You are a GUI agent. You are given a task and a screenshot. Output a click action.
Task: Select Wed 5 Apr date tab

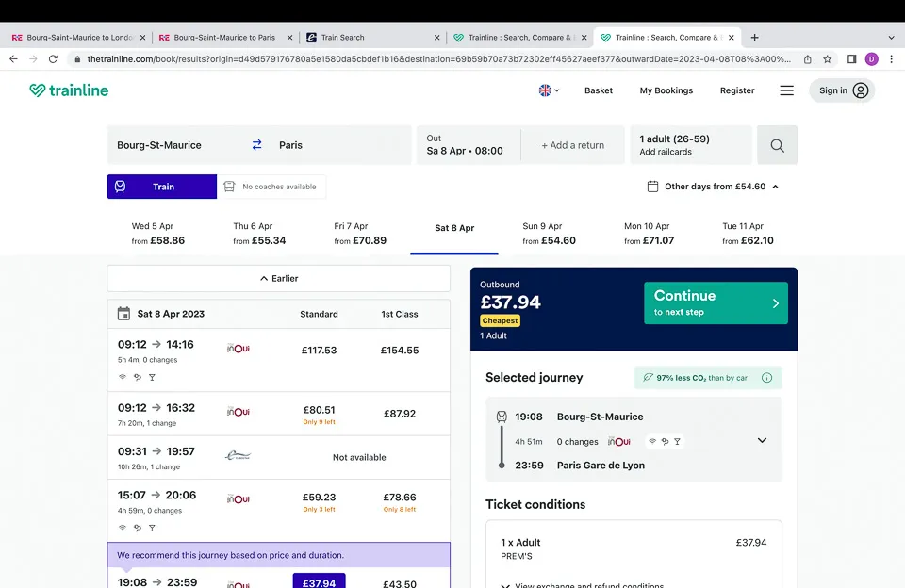(x=157, y=234)
